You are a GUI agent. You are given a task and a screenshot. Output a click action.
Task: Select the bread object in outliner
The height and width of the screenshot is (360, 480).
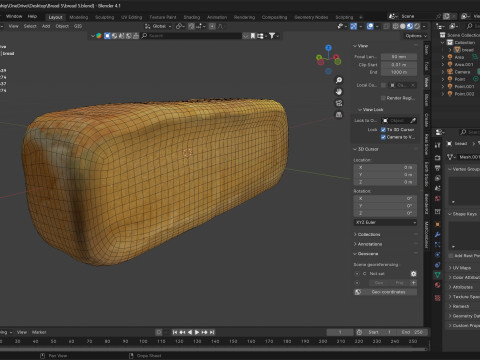468,50
